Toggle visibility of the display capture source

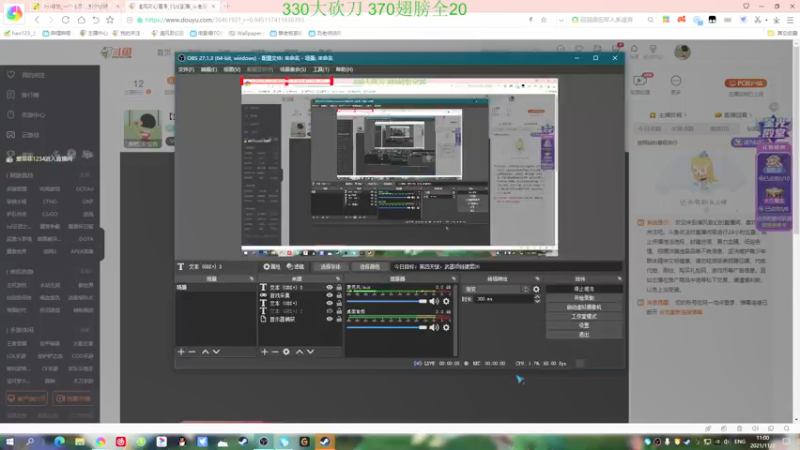(330, 319)
